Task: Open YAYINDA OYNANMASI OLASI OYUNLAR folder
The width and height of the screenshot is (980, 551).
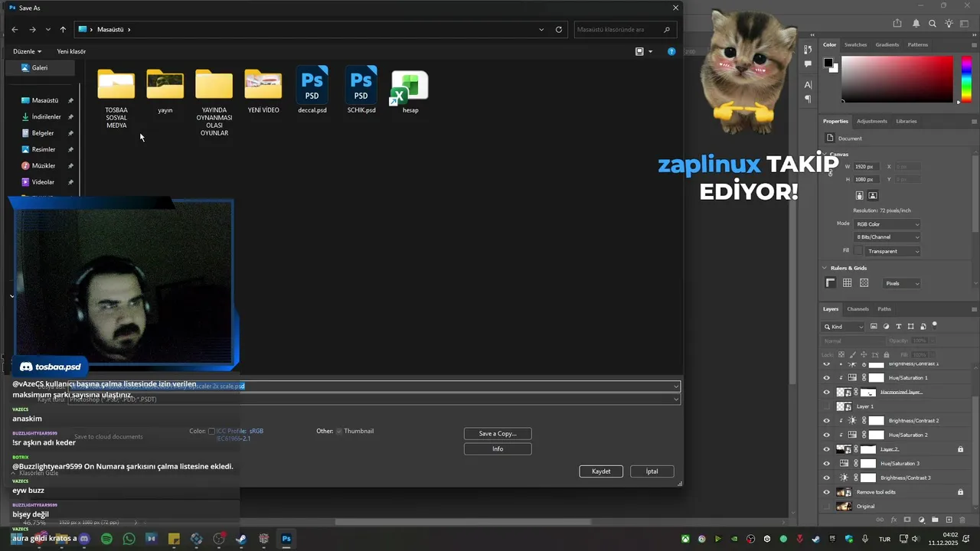Action: [x=214, y=102]
